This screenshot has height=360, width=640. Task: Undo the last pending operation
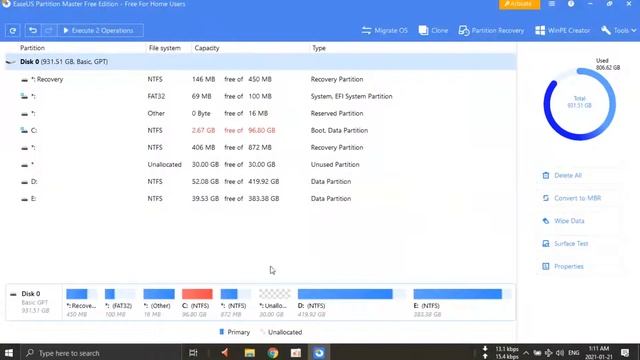33,31
